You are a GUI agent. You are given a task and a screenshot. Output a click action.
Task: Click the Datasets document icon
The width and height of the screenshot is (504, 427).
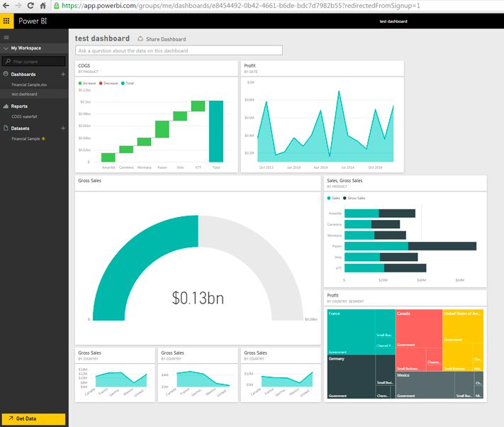[x=6, y=128]
